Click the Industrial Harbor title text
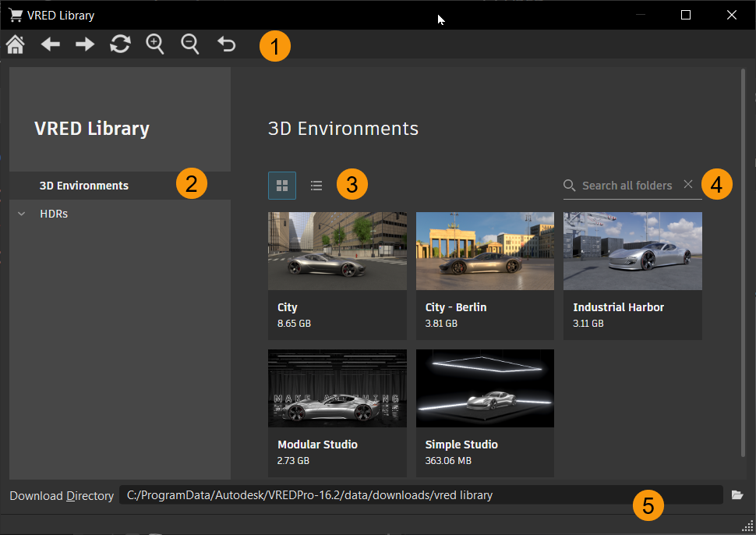 (619, 307)
